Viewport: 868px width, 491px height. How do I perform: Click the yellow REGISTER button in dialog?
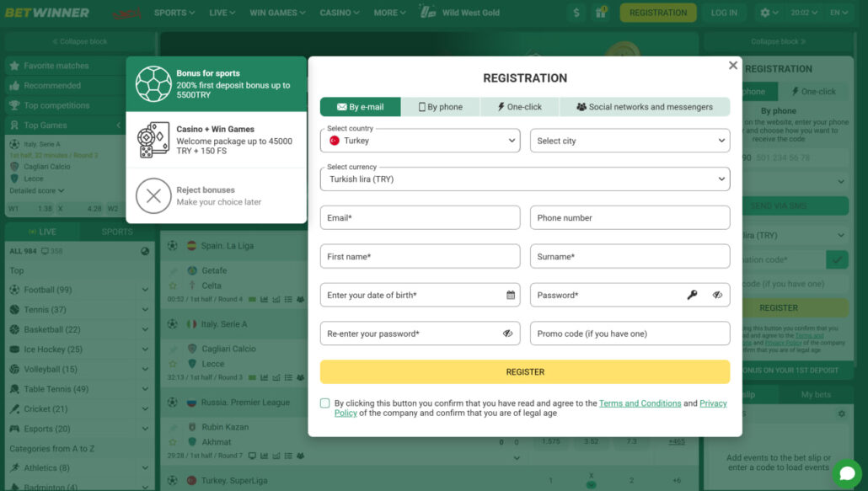pyautogui.click(x=525, y=372)
